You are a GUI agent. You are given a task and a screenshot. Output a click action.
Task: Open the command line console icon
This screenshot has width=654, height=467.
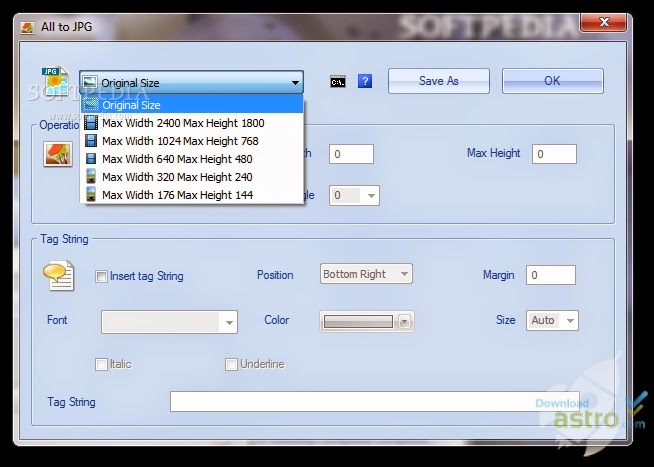pyautogui.click(x=338, y=81)
